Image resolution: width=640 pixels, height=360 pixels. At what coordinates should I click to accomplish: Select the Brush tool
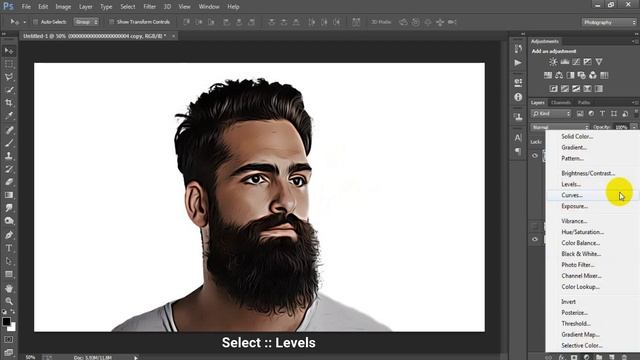[x=9, y=143]
